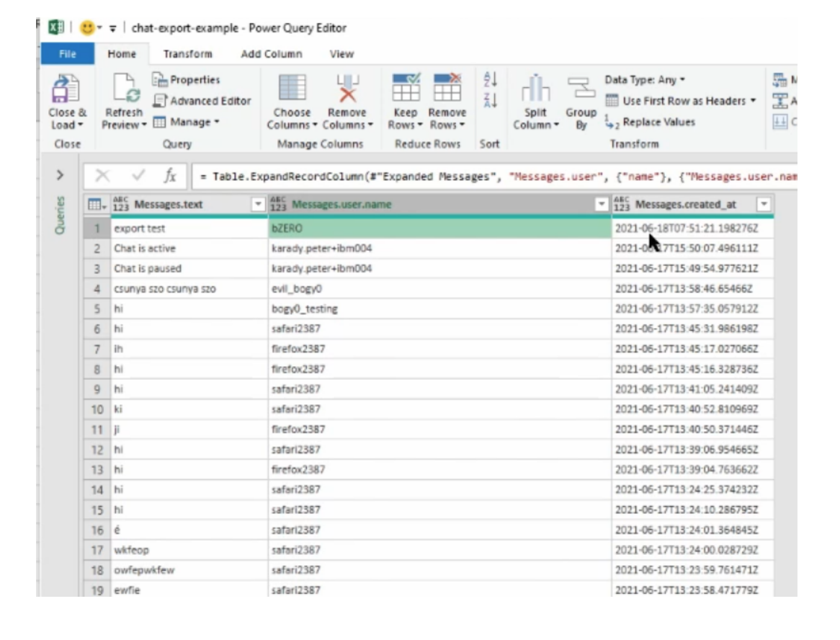Select the Messages.created_at column header

pyautogui.click(x=693, y=204)
